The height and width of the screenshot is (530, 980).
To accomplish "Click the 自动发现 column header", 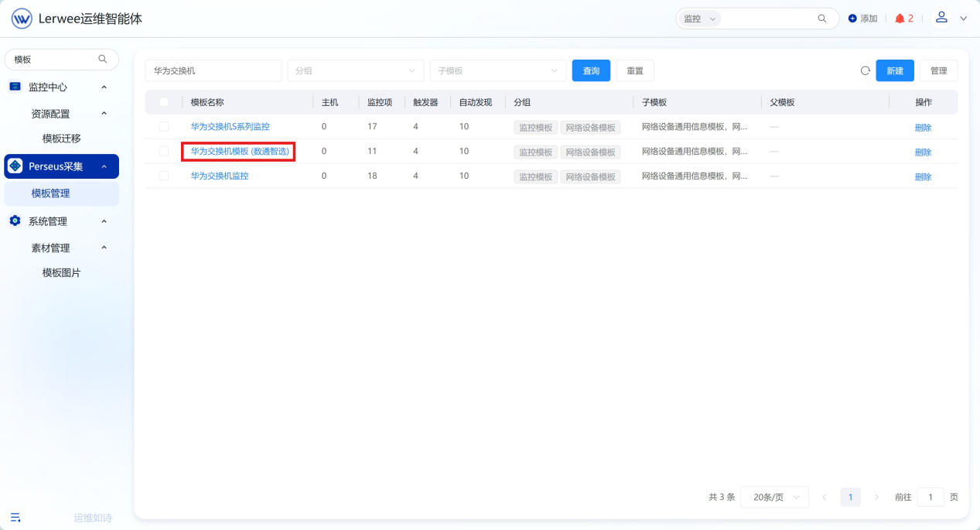I will click(476, 102).
